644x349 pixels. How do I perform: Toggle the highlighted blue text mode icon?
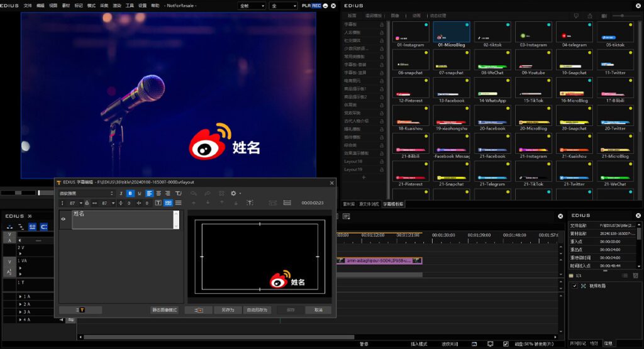pyautogui.click(x=168, y=203)
